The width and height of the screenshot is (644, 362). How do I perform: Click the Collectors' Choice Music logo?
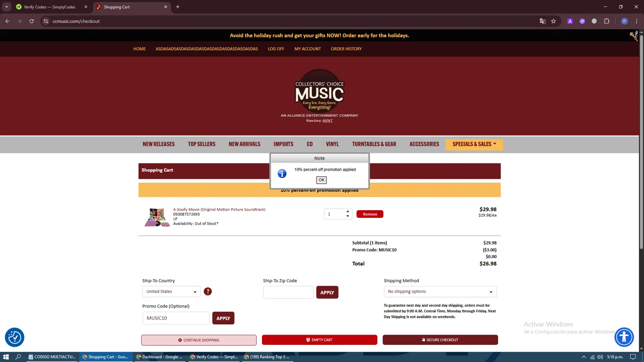pyautogui.click(x=319, y=91)
